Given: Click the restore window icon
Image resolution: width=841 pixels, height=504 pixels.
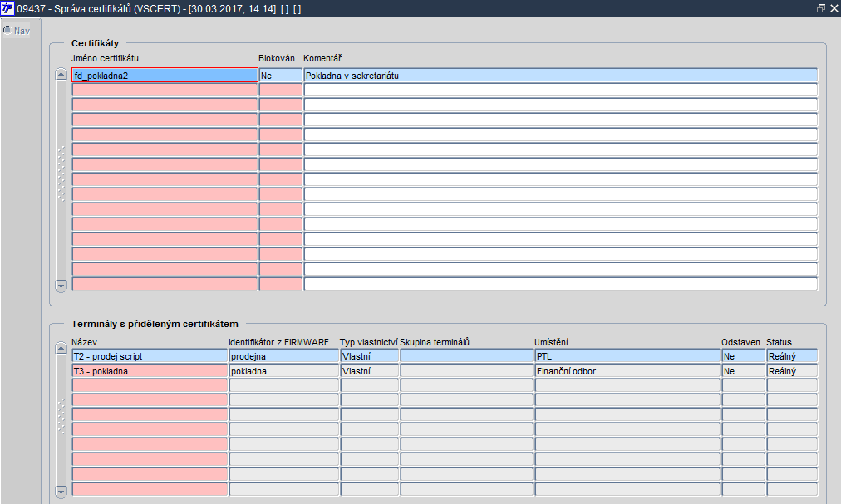Looking at the screenshot, I should click(820, 8).
